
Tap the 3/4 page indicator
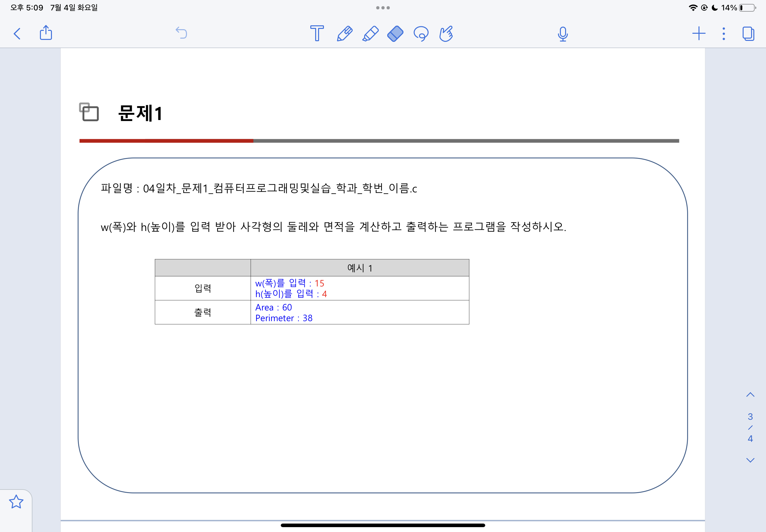coord(750,427)
